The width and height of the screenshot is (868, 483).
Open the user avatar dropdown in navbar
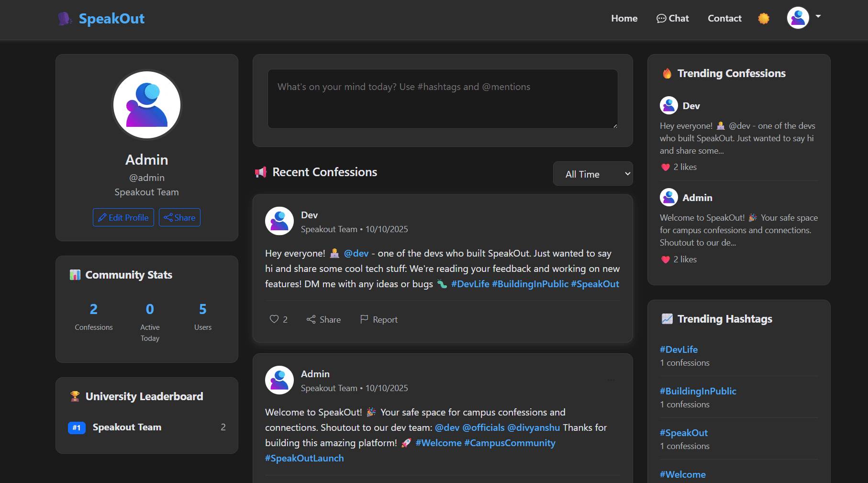pyautogui.click(x=803, y=18)
